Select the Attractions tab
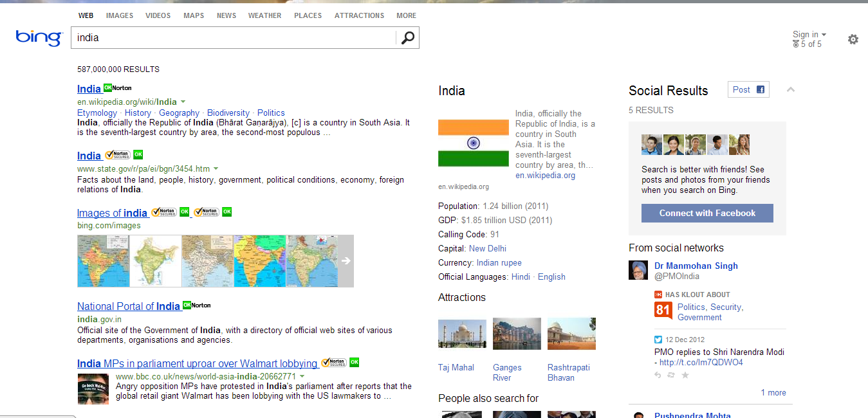Image resolution: width=868 pixels, height=418 pixels. pyautogui.click(x=359, y=15)
